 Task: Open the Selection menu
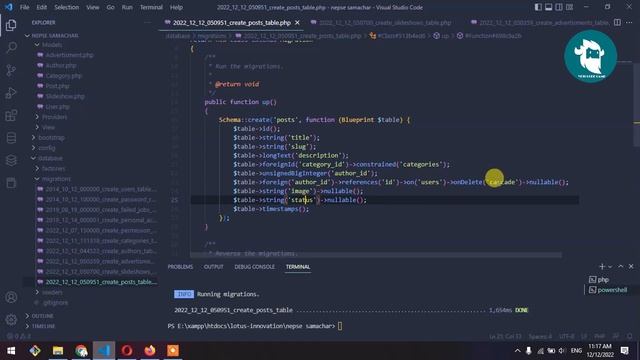click(67, 7)
